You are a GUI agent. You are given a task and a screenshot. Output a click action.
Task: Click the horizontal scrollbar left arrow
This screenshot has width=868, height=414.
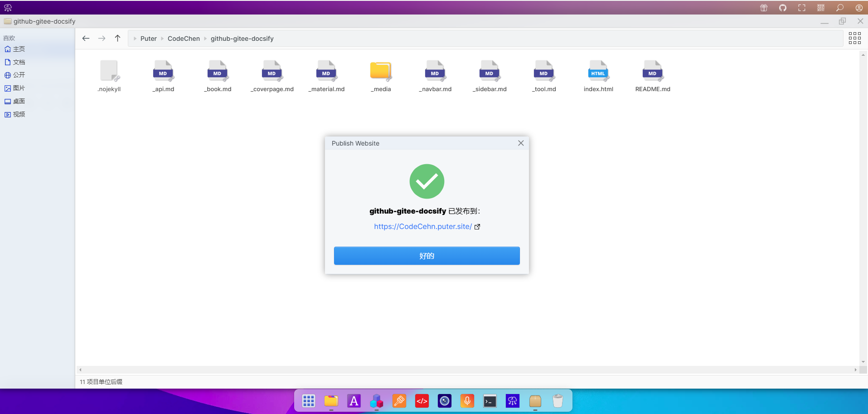[x=80, y=370]
